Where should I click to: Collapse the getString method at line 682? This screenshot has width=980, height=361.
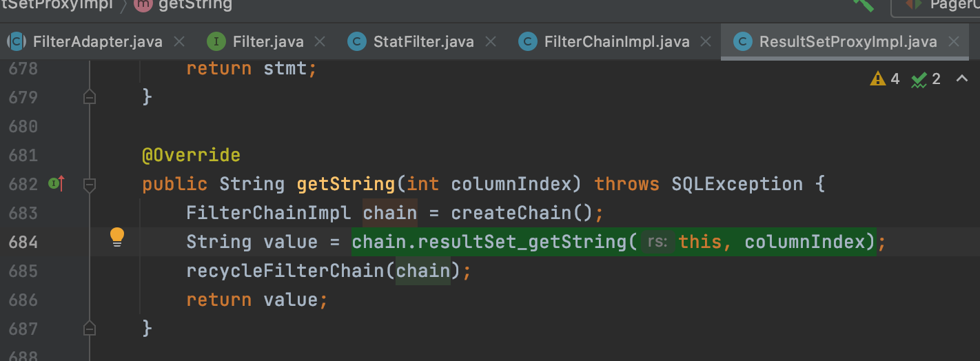click(x=89, y=185)
